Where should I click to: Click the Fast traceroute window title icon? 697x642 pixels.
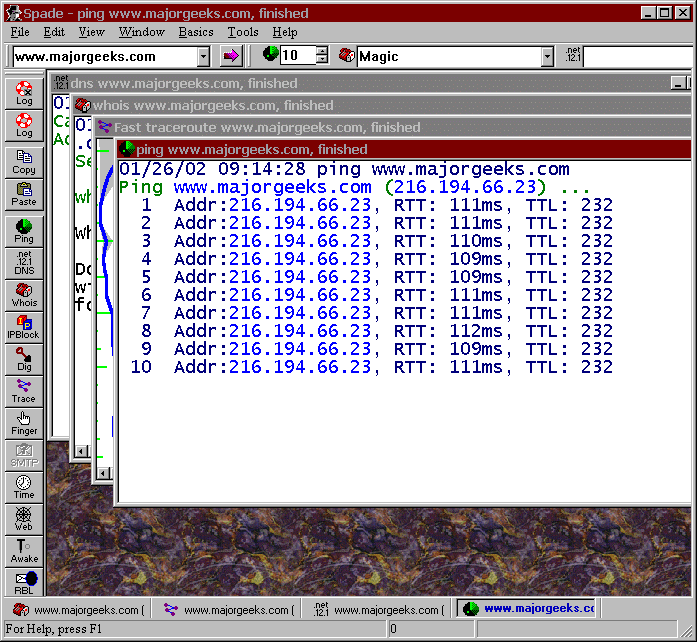click(x=105, y=127)
